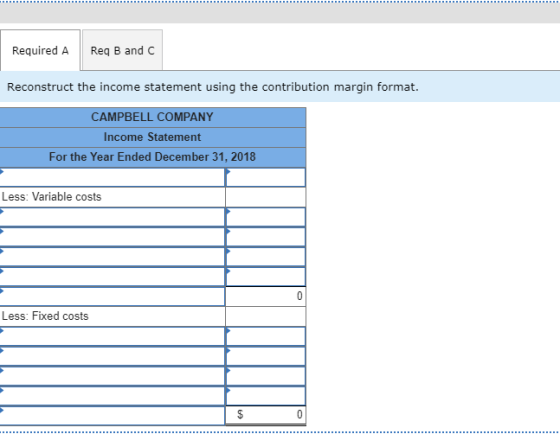
Task: Click first amount field under Less: Fixed costs
Action: point(266,336)
